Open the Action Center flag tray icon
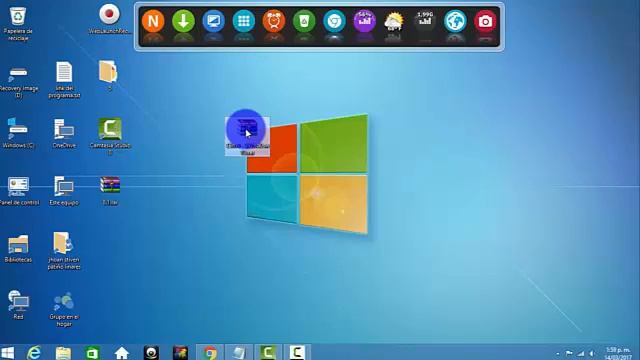This screenshot has height=360, width=640. [569, 353]
